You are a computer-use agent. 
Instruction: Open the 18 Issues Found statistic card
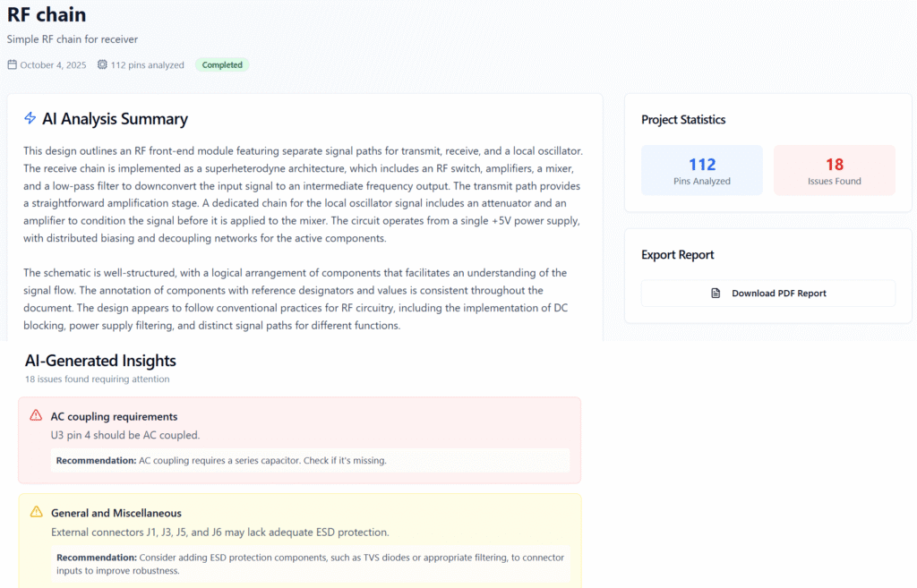pos(835,170)
